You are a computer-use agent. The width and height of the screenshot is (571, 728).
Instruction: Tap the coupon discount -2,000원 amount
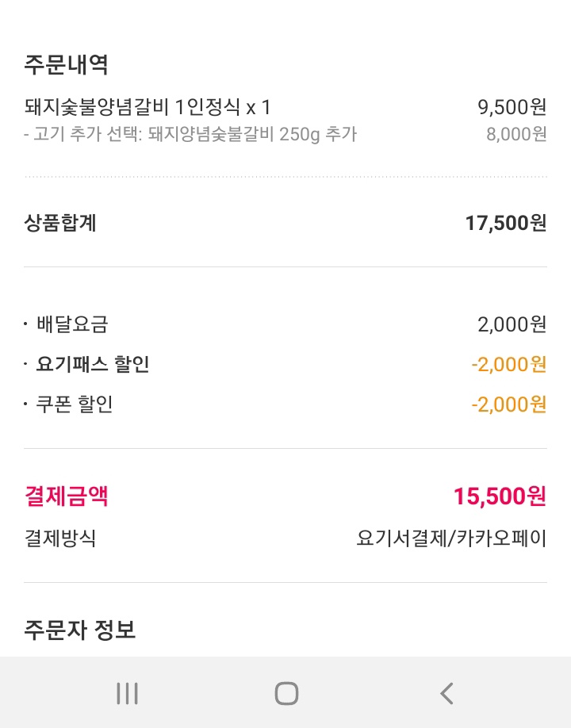pyautogui.click(x=508, y=404)
